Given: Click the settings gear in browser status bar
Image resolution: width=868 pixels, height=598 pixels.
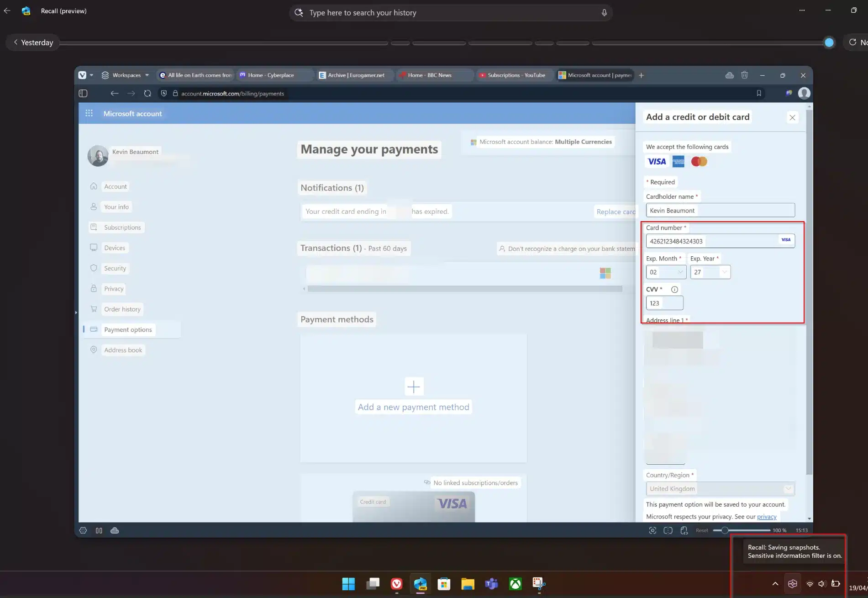Looking at the screenshot, I should click(83, 530).
